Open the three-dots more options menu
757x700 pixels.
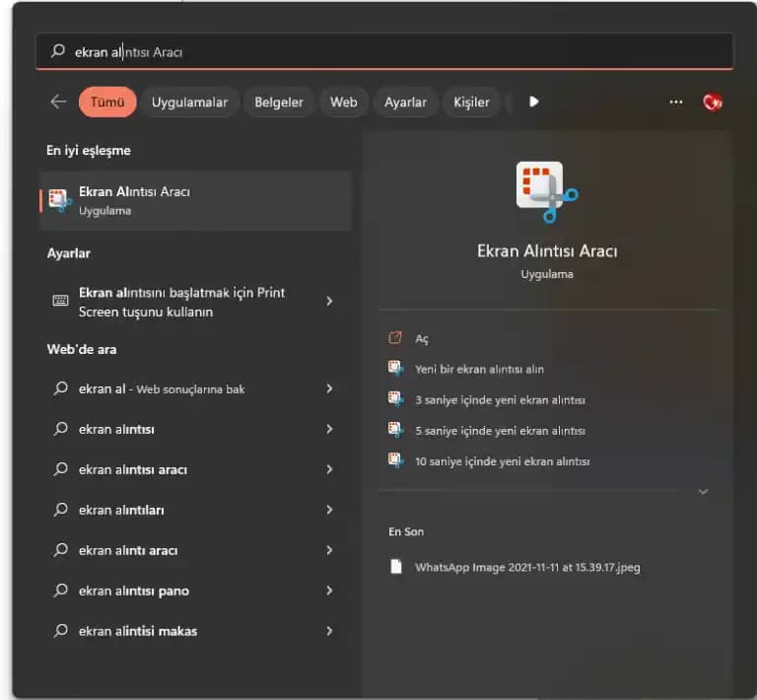pyautogui.click(x=675, y=102)
